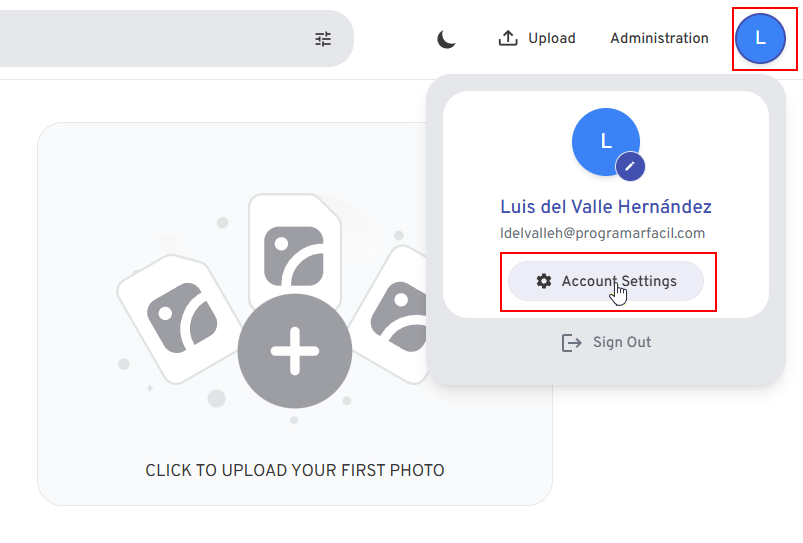Click 'Click to upload your first photo' text
The image size is (803, 543).
[x=294, y=470]
